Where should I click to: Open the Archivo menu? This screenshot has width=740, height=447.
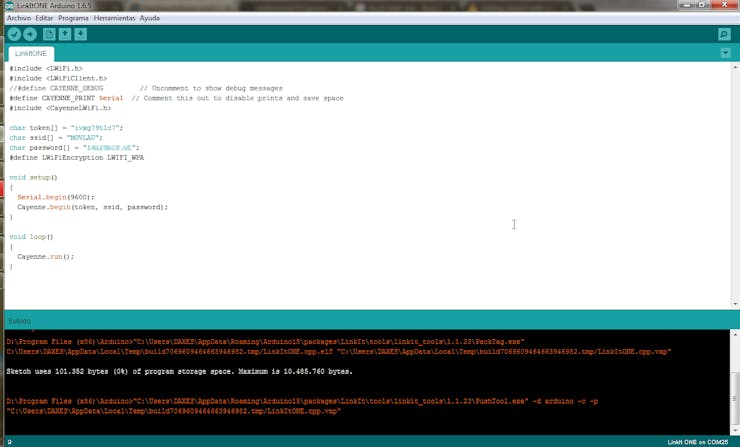click(19, 18)
